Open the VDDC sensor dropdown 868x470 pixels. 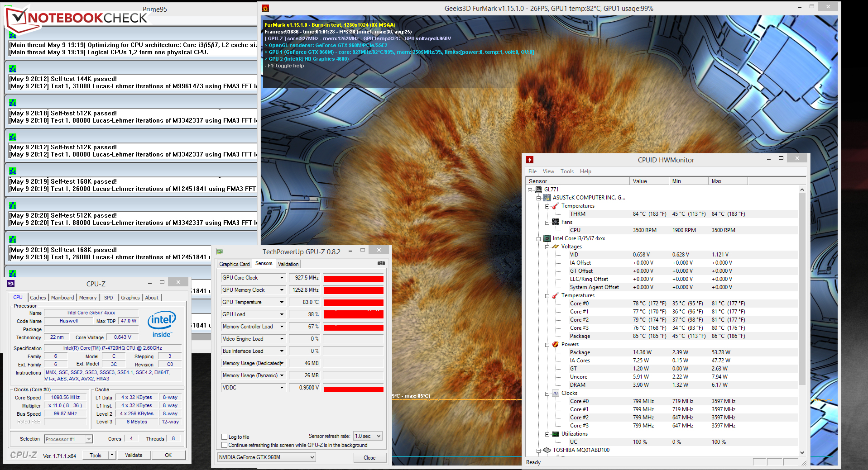coord(282,388)
